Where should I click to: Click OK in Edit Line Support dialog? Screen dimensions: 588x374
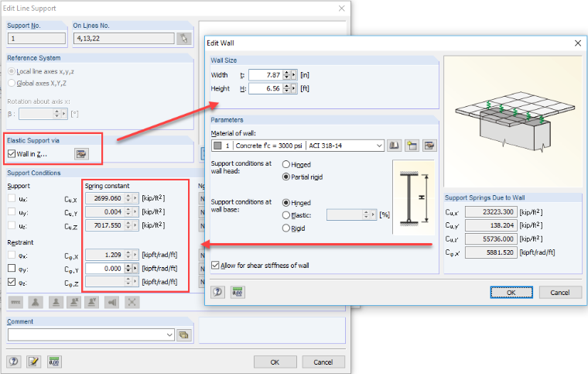(x=275, y=362)
